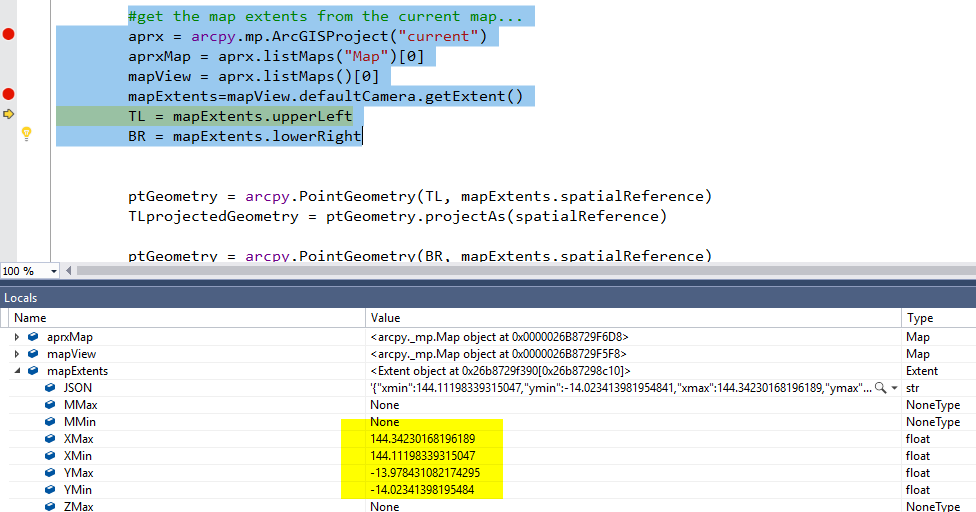This screenshot has height=512, width=976.
Task: Click the TLprojectedGeometry projectAs line
Action: [397, 216]
